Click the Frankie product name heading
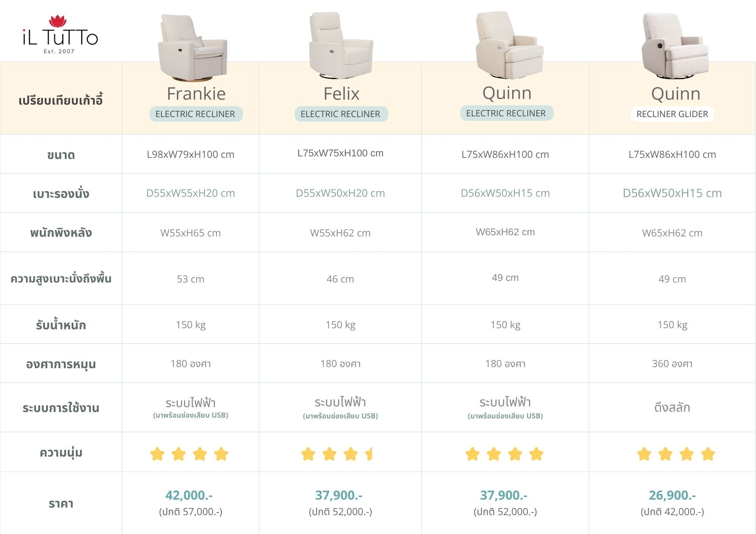Image resolution: width=756 pixels, height=534 pixels. click(196, 94)
